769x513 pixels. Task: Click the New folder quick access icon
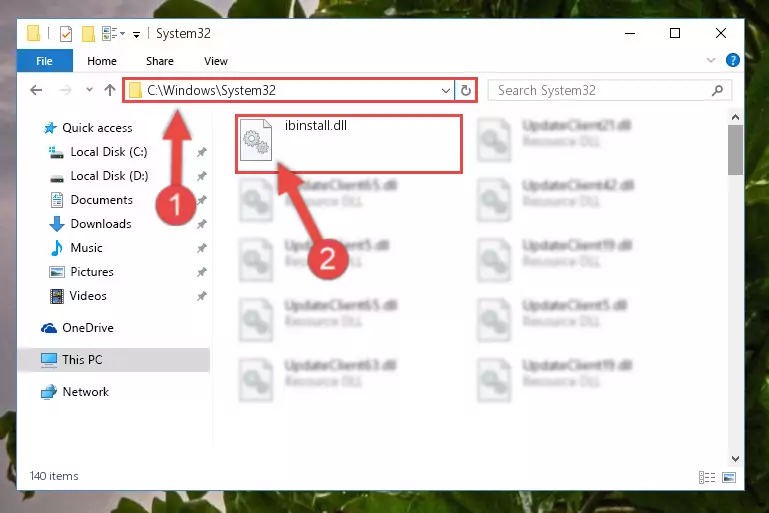[x=88, y=34]
